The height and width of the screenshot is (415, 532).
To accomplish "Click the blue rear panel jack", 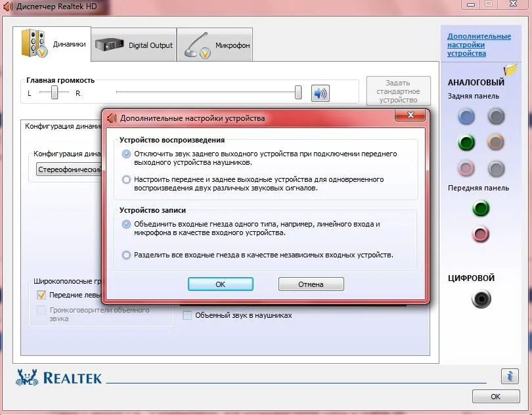I will [466, 116].
